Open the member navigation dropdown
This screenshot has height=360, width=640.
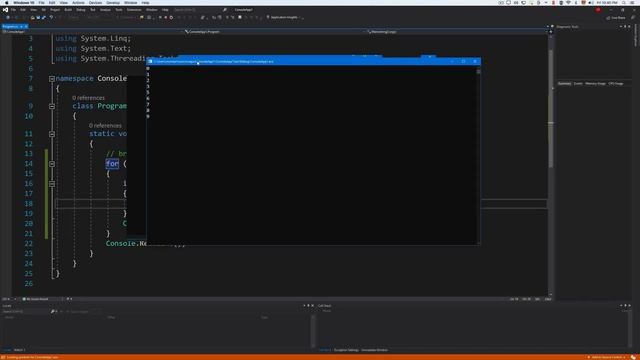456,31
